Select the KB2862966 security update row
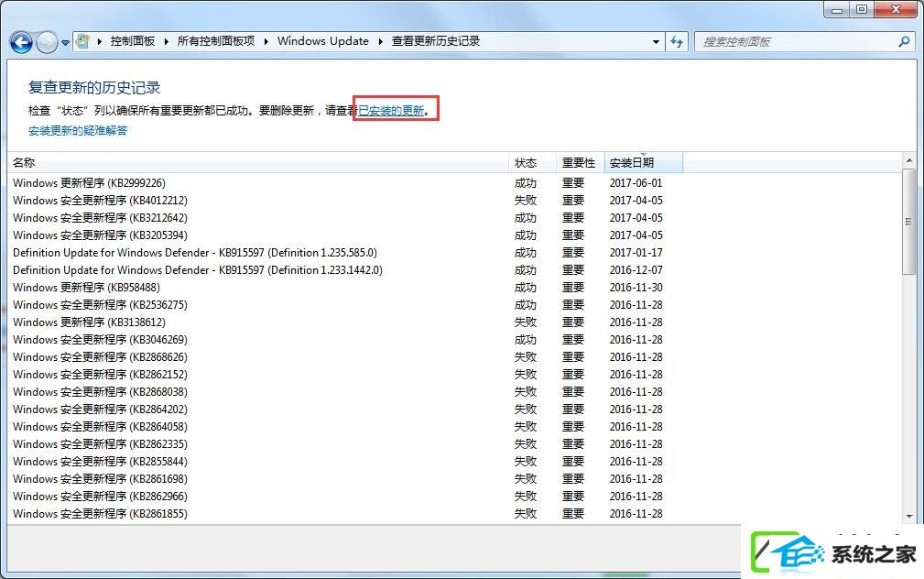Image resolution: width=924 pixels, height=579 pixels. (454, 496)
